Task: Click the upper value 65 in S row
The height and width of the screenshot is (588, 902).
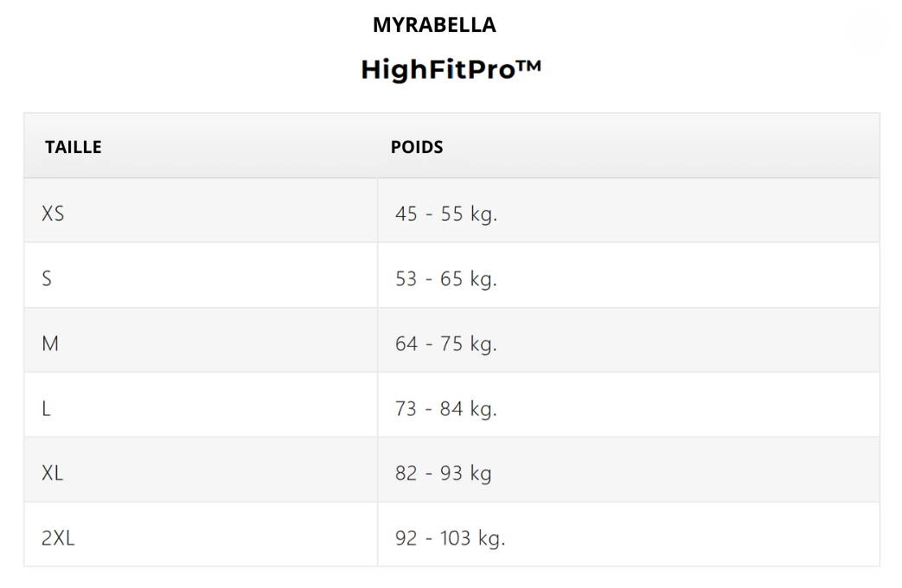Action: click(x=452, y=278)
